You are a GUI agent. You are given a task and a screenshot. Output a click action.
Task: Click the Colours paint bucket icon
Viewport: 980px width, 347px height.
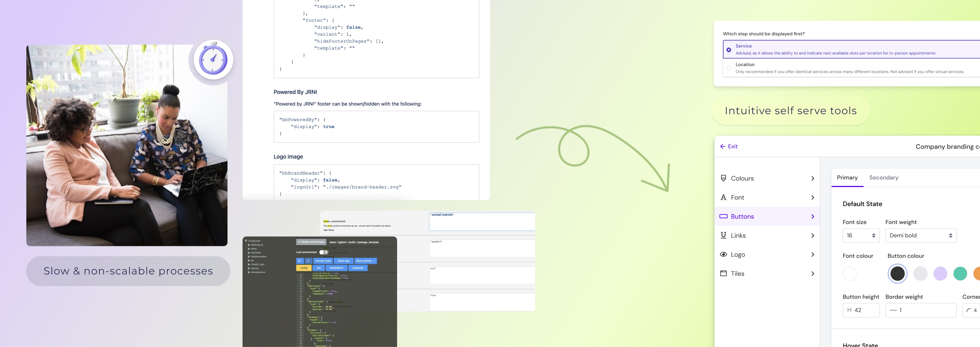coord(723,178)
